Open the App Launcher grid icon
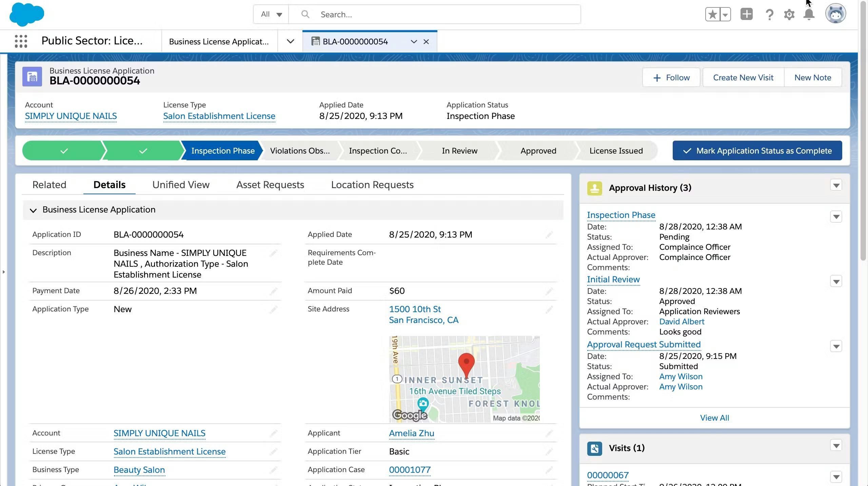868x486 pixels. 21,41
